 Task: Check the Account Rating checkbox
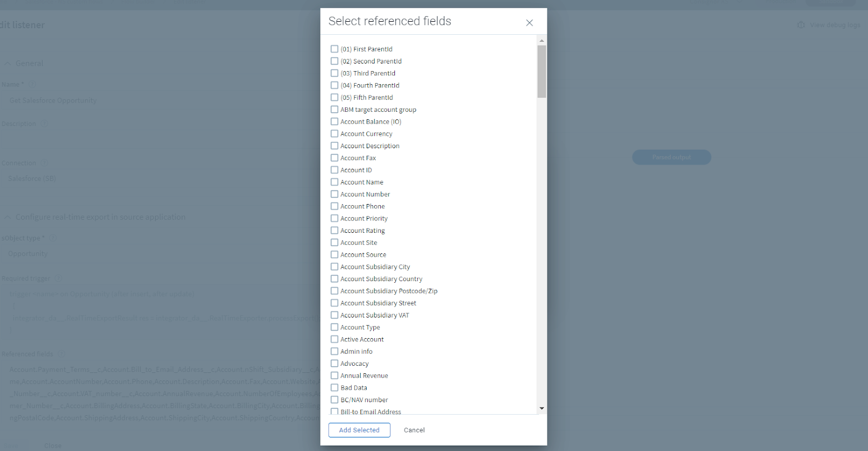click(334, 230)
